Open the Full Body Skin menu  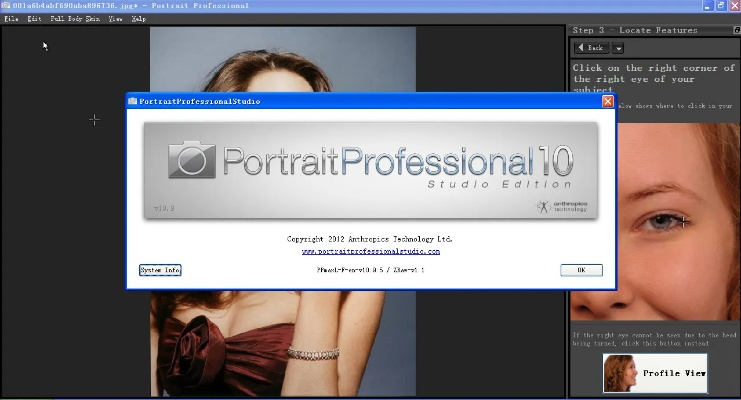click(75, 19)
